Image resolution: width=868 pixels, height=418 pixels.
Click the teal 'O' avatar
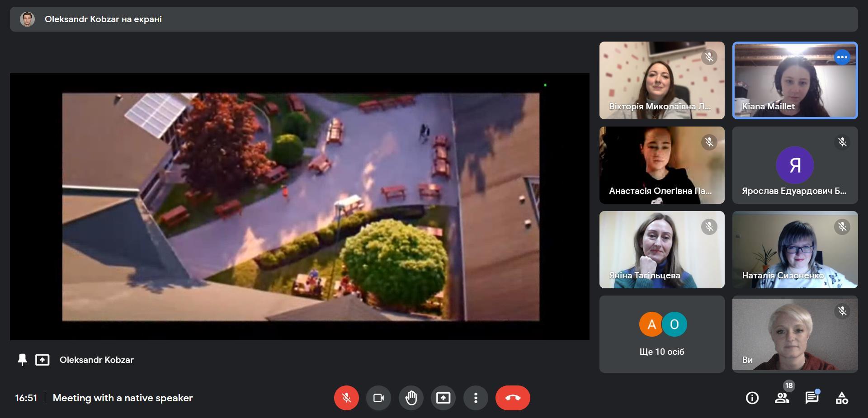(x=675, y=324)
